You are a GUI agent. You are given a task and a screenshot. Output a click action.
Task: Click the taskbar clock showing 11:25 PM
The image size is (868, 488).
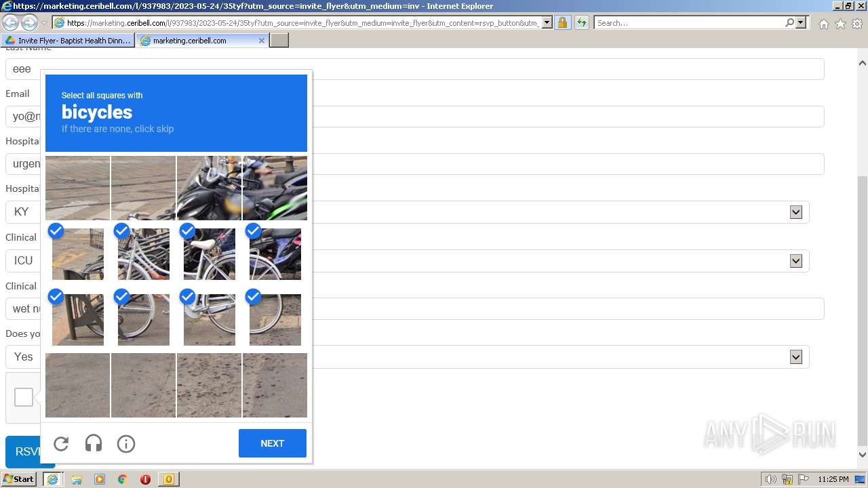click(833, 479)
